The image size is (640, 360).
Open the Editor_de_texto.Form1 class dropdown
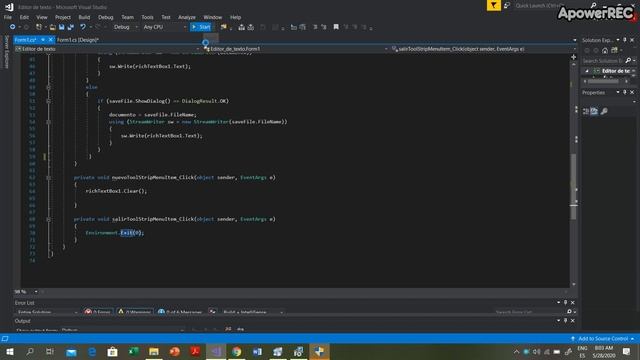click(x=296, y=49)
